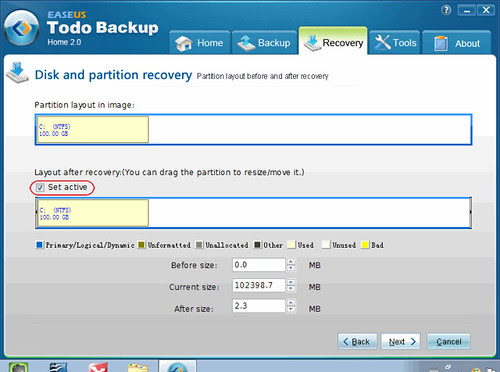Image resolution: width=500 pixels, height=372 pixels.
Task: Click the blue Primary/Logical/Dynamic legend square
Action: tap(39, 245)
